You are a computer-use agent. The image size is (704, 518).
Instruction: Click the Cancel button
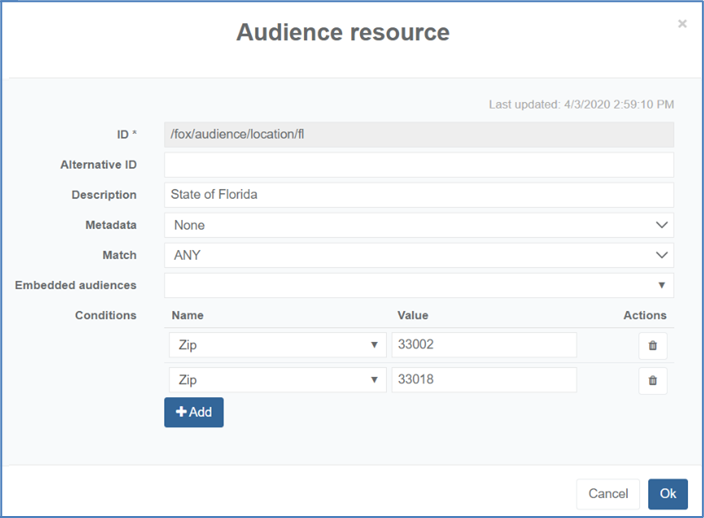click(x=608, y=494)
